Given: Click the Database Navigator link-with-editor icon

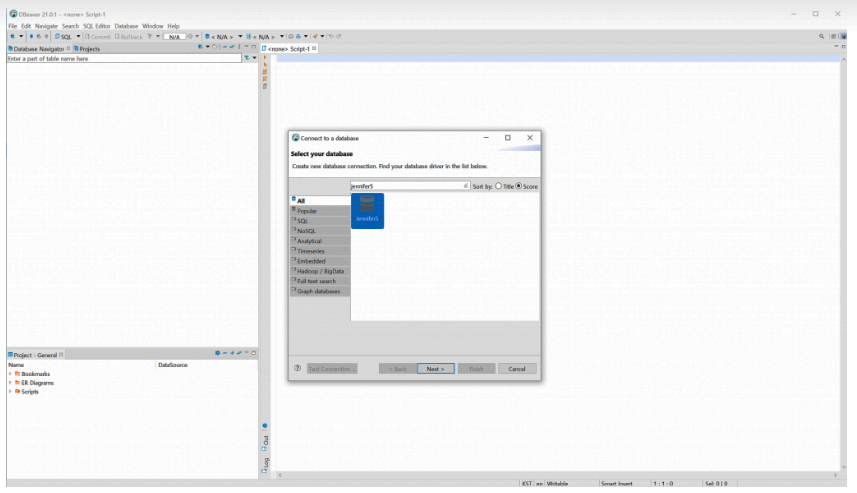Looking at the screenshot, I should coord(232,47).
